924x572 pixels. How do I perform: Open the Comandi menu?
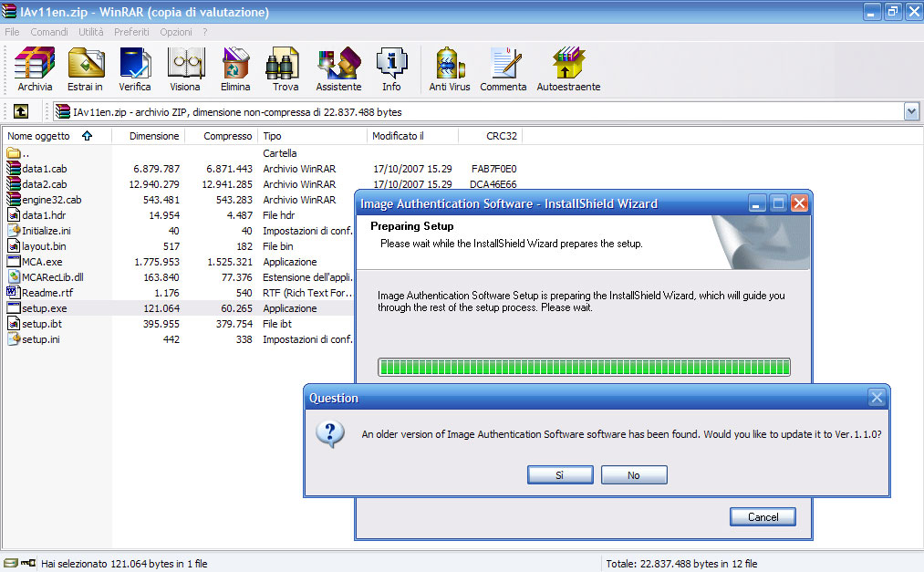click(49, 32)
